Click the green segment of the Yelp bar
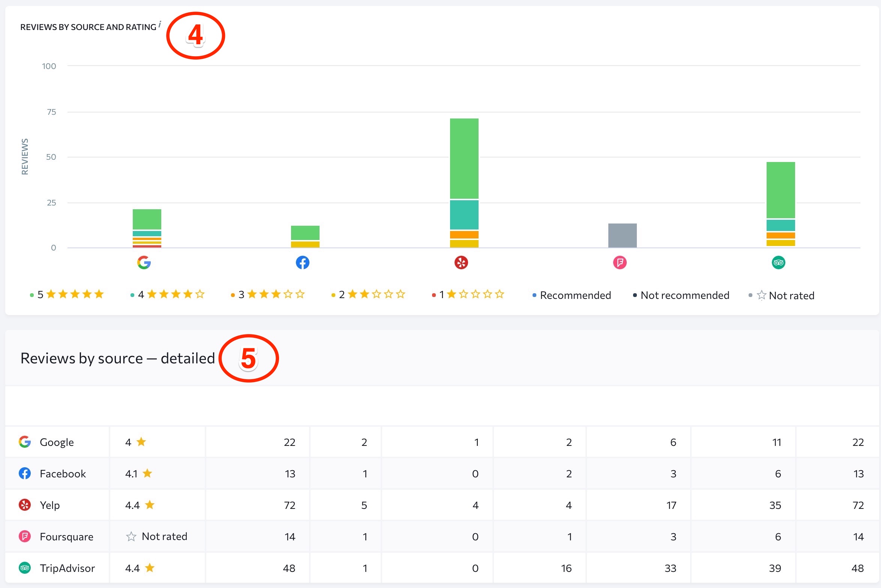 pyautogui.click(x=464, y=158)
